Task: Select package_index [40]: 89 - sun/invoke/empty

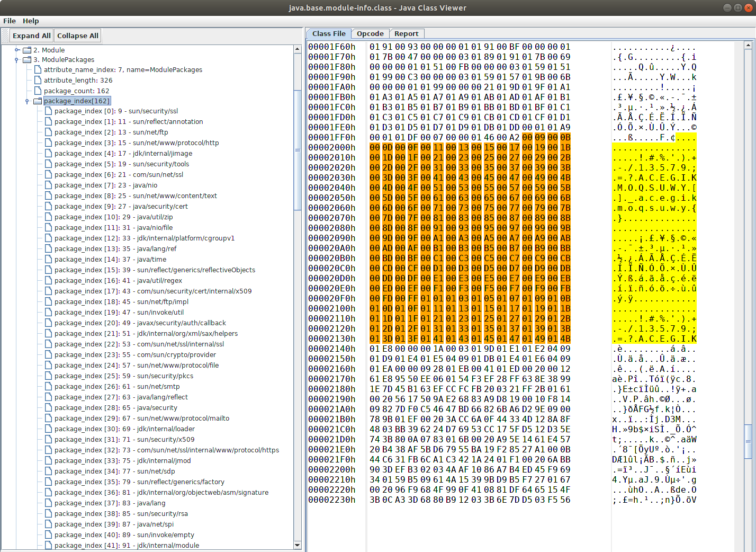Action: (124, 535)
